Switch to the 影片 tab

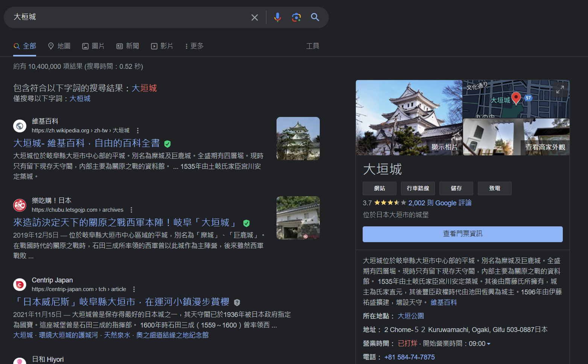162,46
